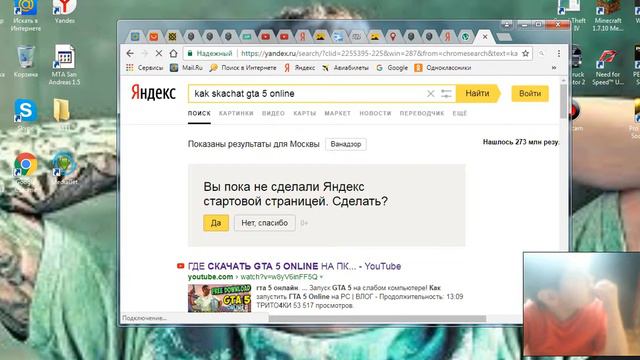Viewport: 640px width, 360px height.
Task: Click the Войти login button
Action: point(530,93)
